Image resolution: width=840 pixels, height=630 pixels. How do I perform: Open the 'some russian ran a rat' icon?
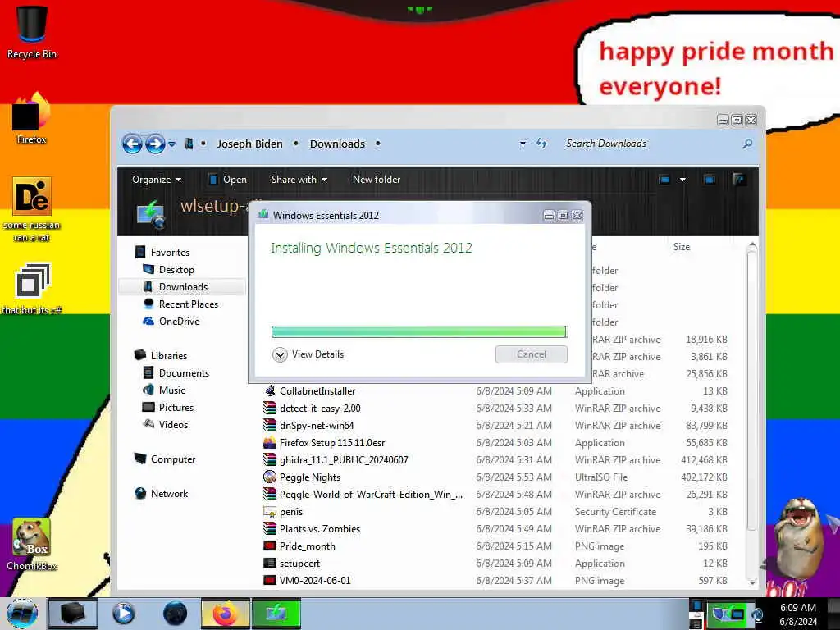[x=32, y=209]
